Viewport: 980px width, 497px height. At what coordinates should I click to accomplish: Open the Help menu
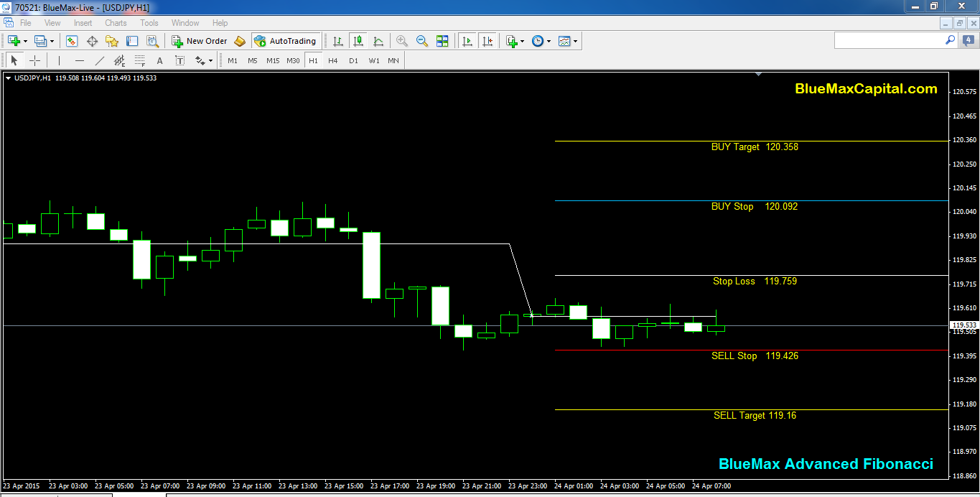click(x=220, y=23)
